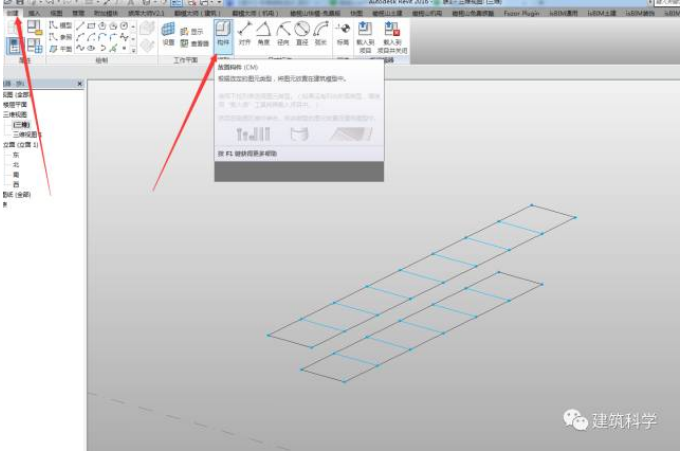Open the 查看器 work plane viewer
This screenshot has width=685, height=454.
point(195,43)
